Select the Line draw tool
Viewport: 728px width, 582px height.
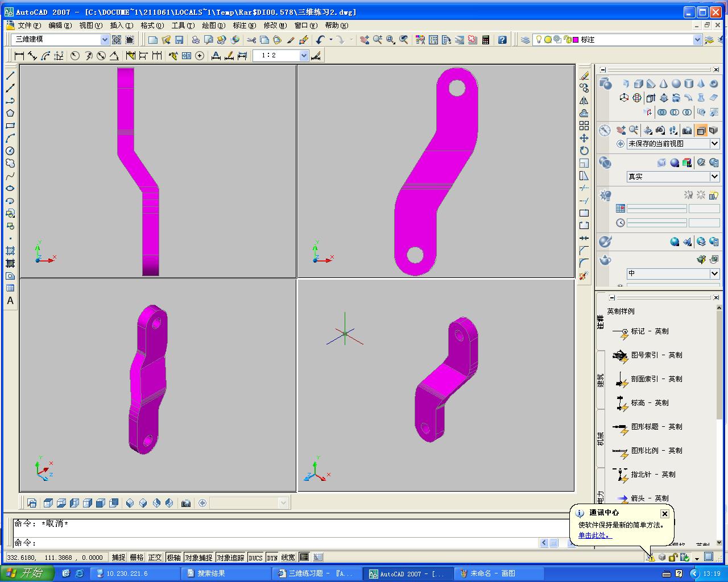point(10,76)
